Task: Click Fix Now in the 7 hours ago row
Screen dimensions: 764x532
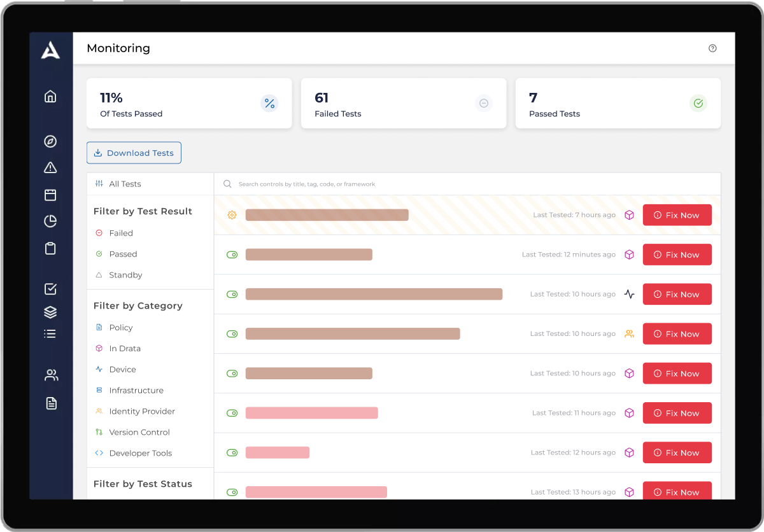Action: (677, 215)
